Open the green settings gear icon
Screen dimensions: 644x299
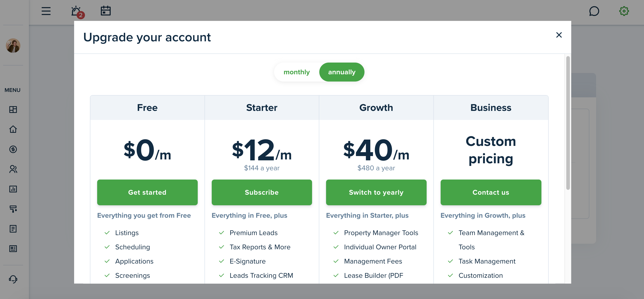pos(624,11)
